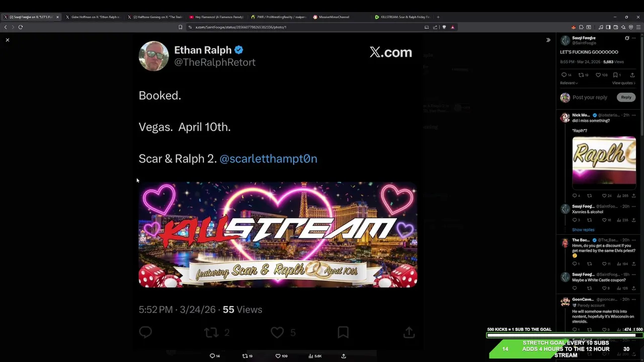Open more options on Saint Foogie's post
This screenshot has height=362, width=644.
pyautogui.click(x=634, y=38)
